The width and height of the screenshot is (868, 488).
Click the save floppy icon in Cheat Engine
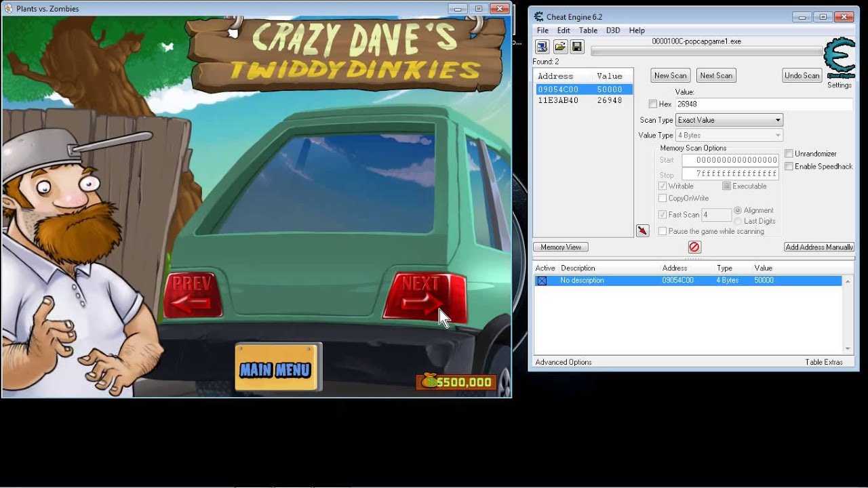(x=577, y=46)
